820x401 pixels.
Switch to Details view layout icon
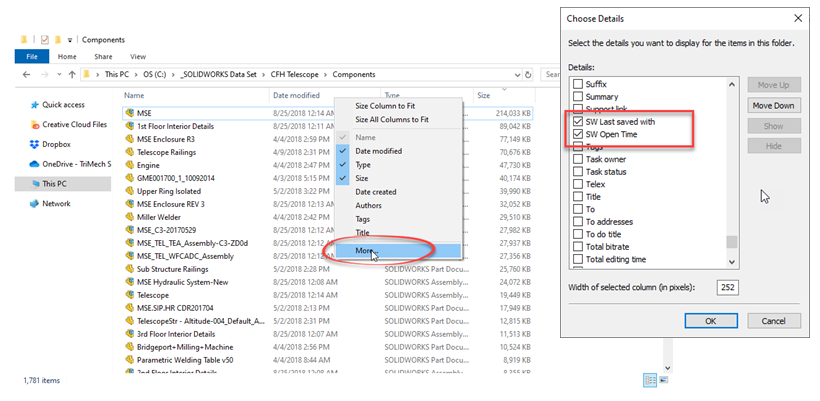point(650,381)
